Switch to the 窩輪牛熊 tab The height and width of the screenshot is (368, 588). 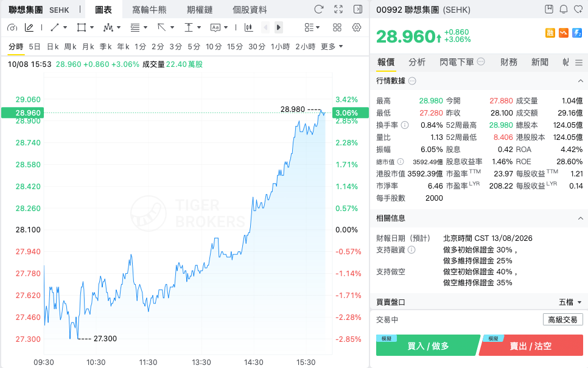pos(149,10)
